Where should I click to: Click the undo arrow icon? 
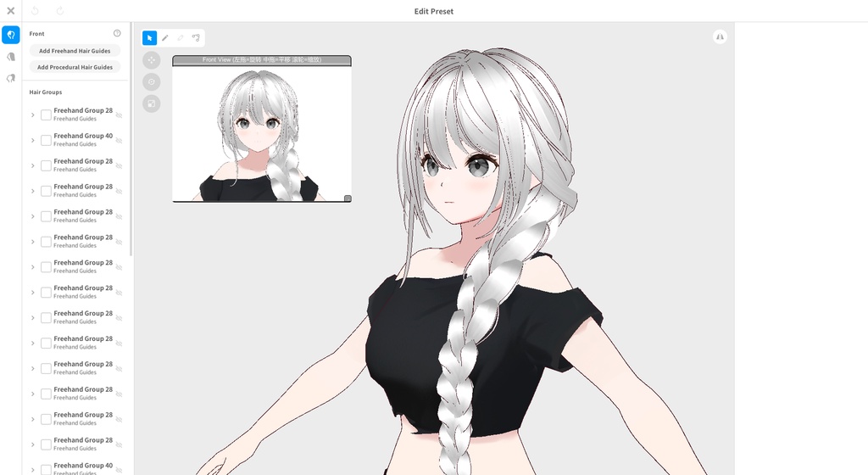coord(35,10)
